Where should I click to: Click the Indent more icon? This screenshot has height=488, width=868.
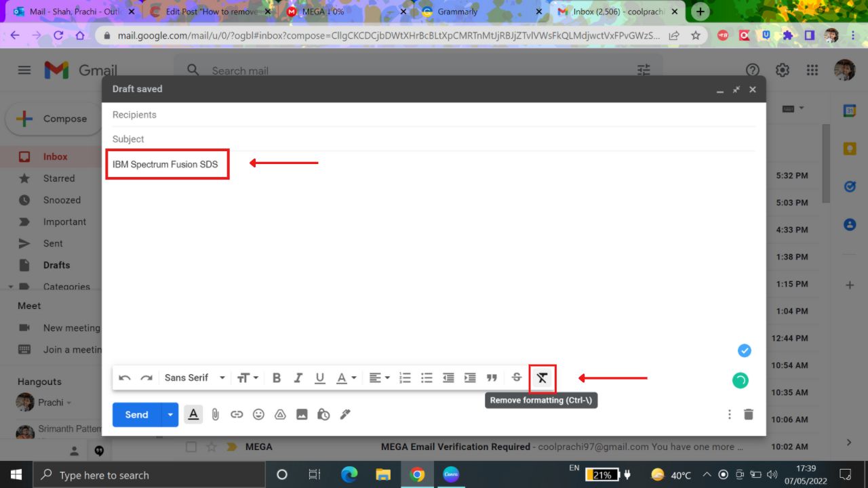coord(470,378)
